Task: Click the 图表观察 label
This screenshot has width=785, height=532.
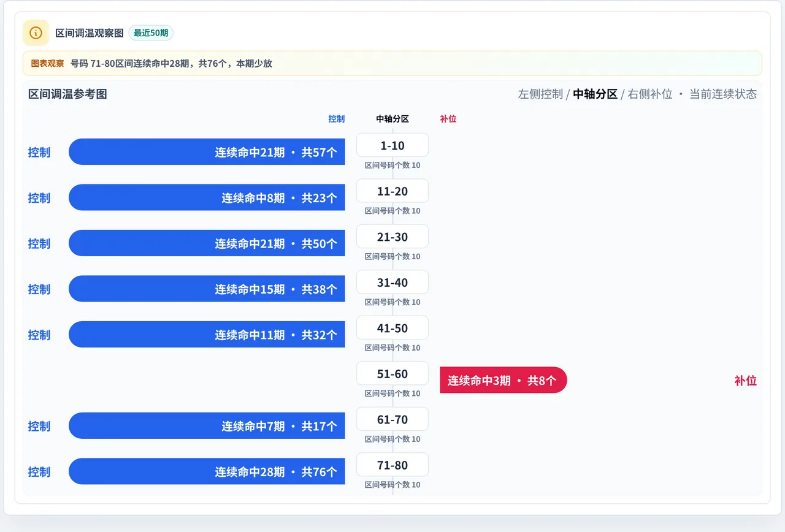Action: pyautogui.click(x=47, y=63)
